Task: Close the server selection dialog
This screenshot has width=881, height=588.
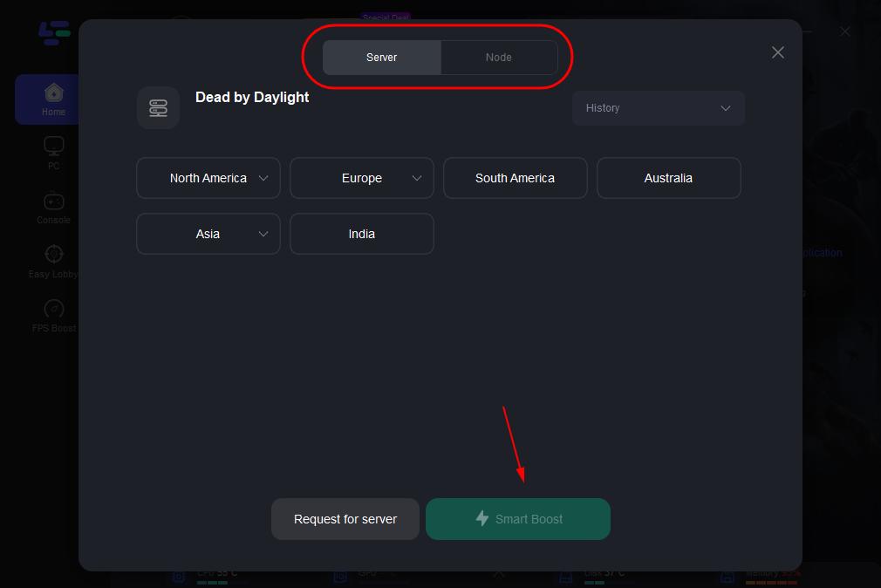Action: click(778, 52)
